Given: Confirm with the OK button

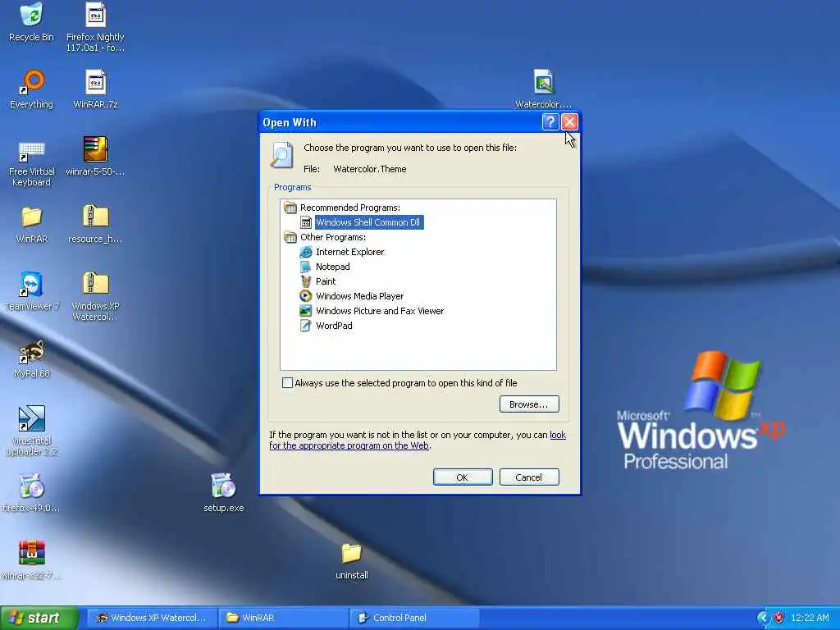Looking at the screenshot, I should (x=463, y=477).
